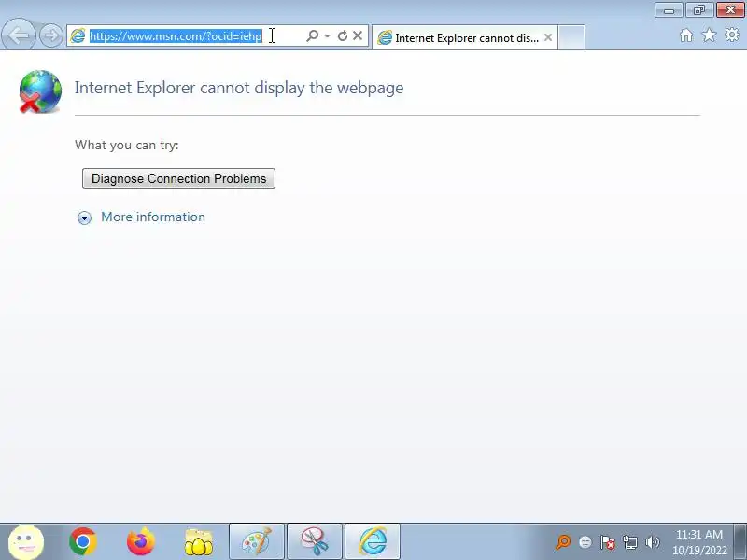The image size is (747, 560).
Task: Open the network status tray icon
Action: click(629, 542)
